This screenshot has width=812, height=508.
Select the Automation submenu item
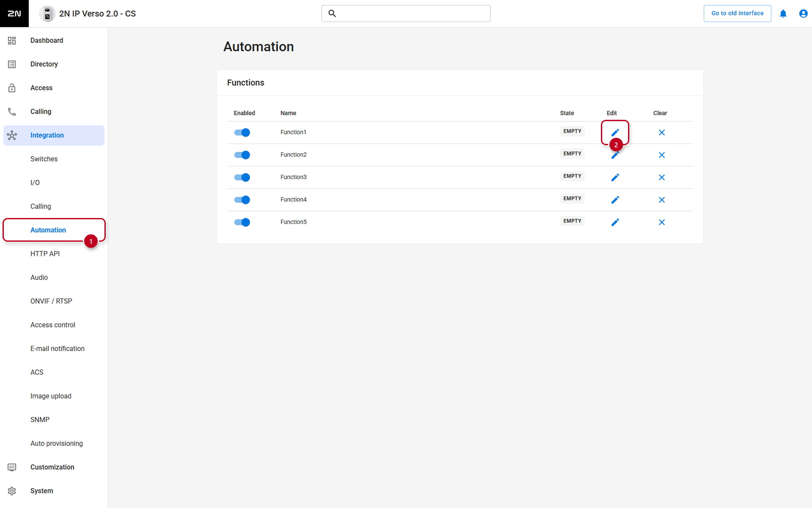click(x=54, y=230)
